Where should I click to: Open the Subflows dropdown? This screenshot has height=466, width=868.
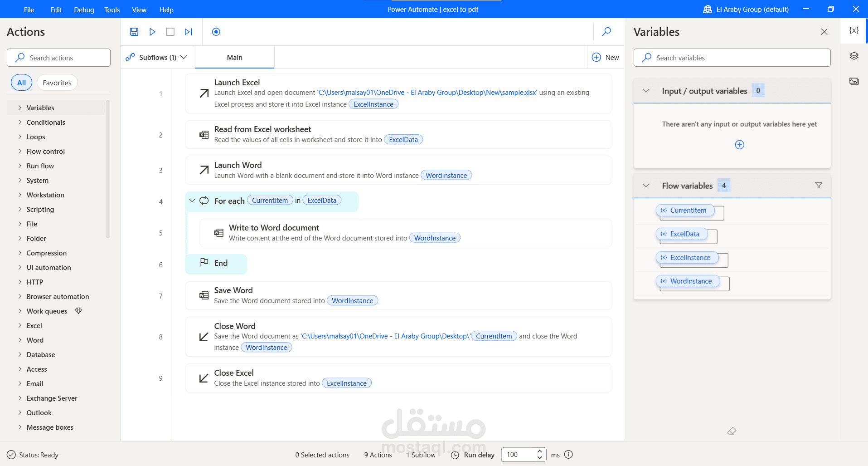(x=157, y=57)
